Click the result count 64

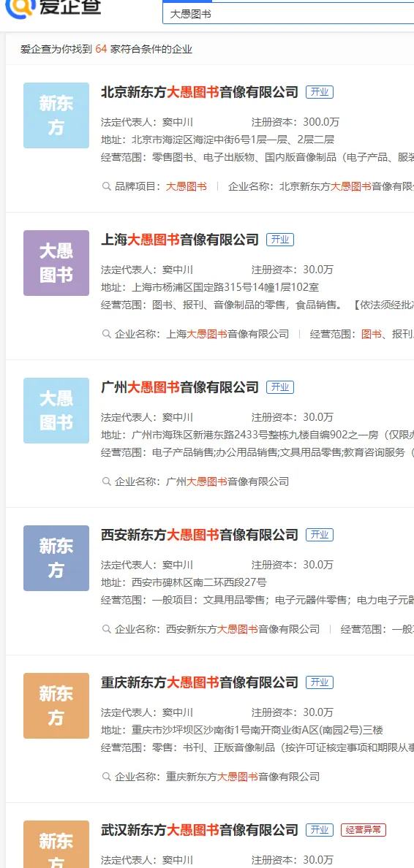tap(101, 49)
